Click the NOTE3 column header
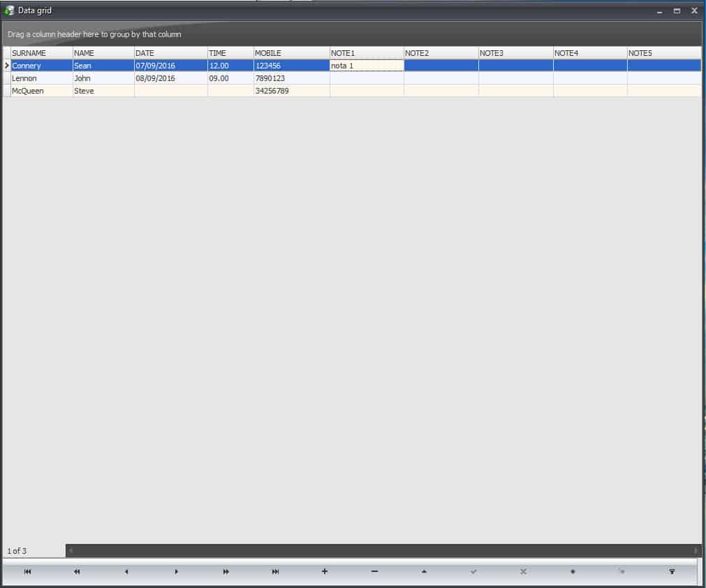Viewport: 706px width, 588px height. [x=515, y=53]
